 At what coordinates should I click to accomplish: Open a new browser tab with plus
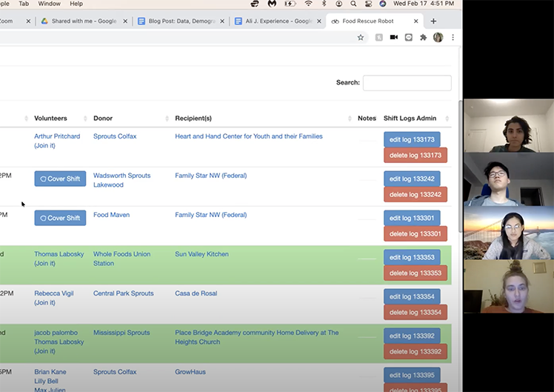click(433, 21)
